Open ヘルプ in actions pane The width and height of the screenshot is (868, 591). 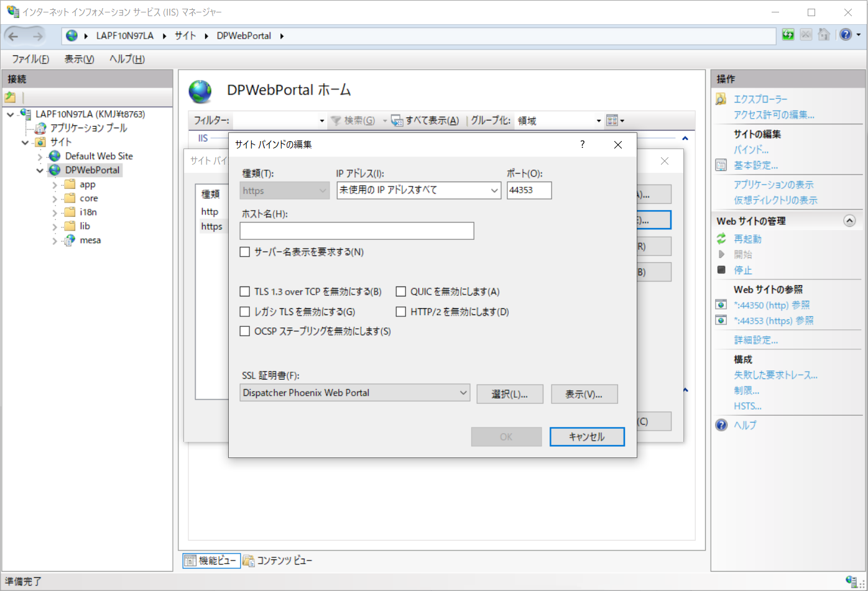(745, 425)
